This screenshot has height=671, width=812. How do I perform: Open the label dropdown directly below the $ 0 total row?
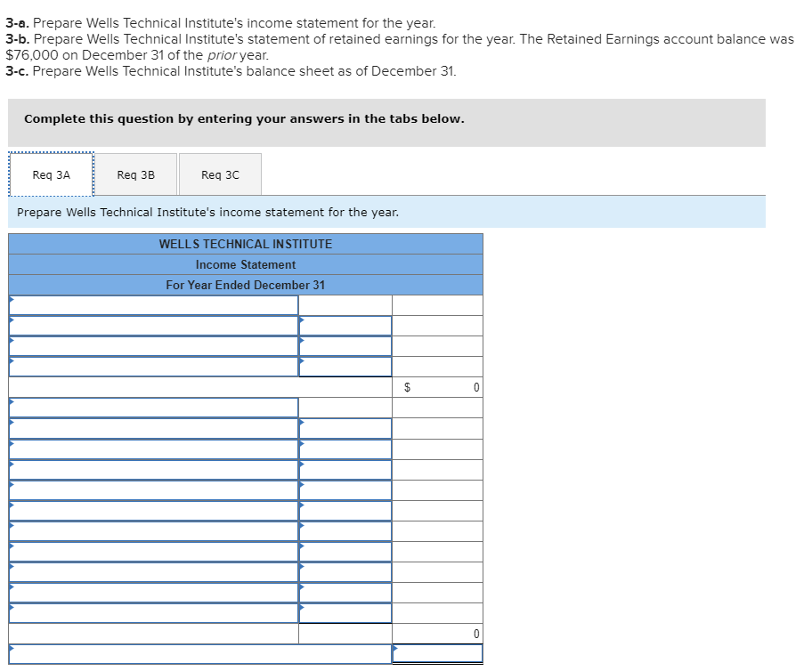[x=153, y=408]
